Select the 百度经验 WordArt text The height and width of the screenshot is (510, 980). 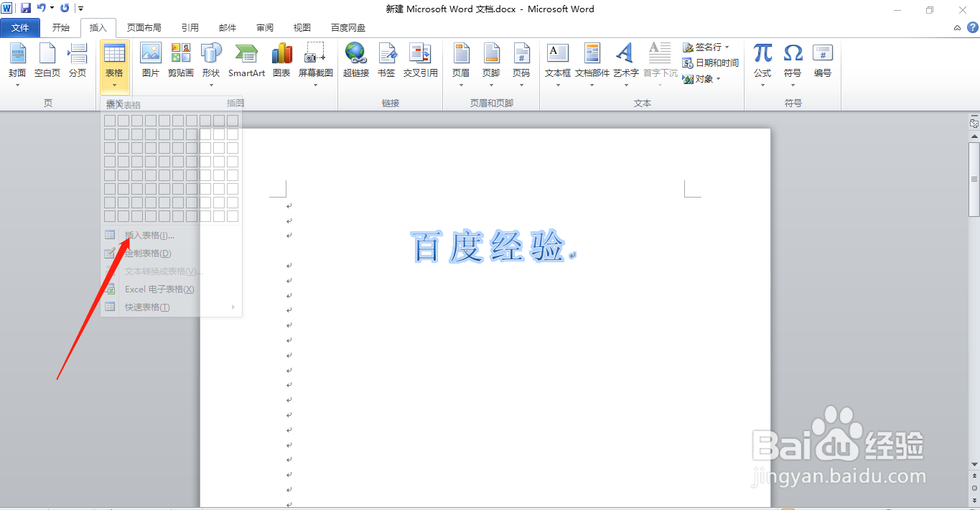coord(490,247)
